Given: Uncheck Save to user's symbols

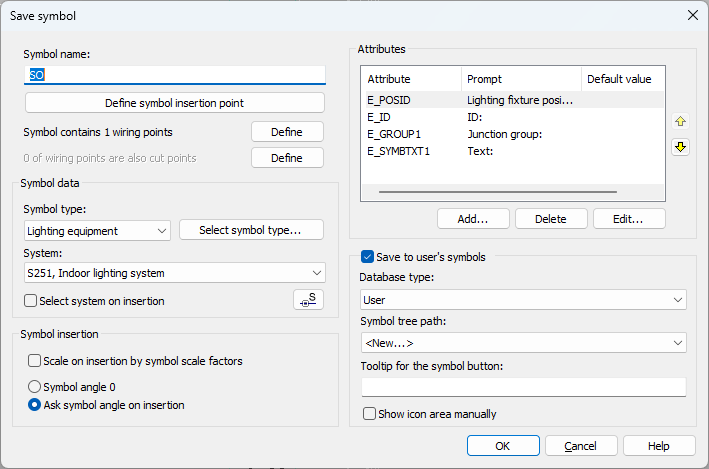Looking at the screenshot, I should (x=367, y=257).
